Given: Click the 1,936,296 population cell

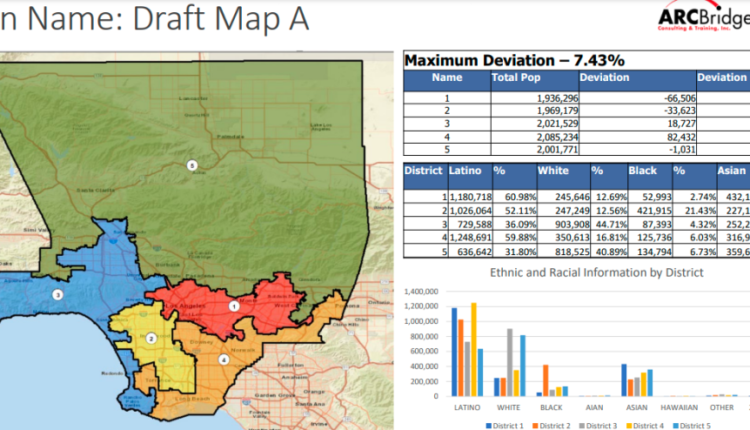Looking at the screenshot, I should pos(535,98).
